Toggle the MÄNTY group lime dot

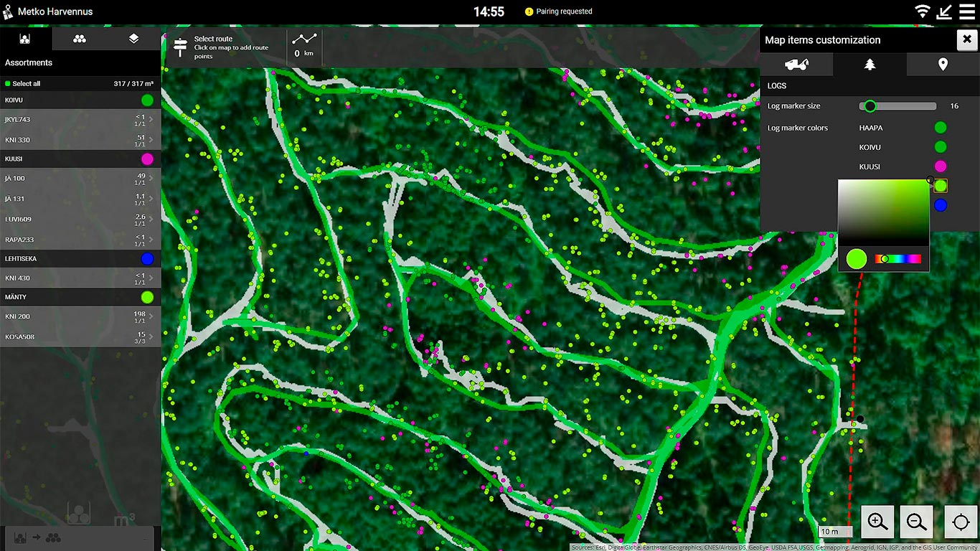[147, 297]
